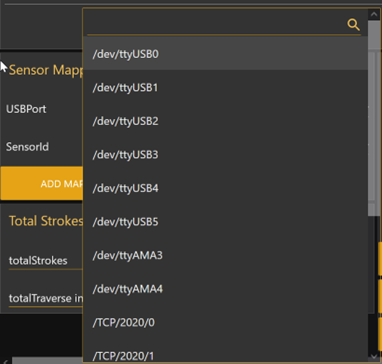Screen dimensions: 382x364
Task: Choose the /dev/ttyUSB2 option
Action: [225, 121]
